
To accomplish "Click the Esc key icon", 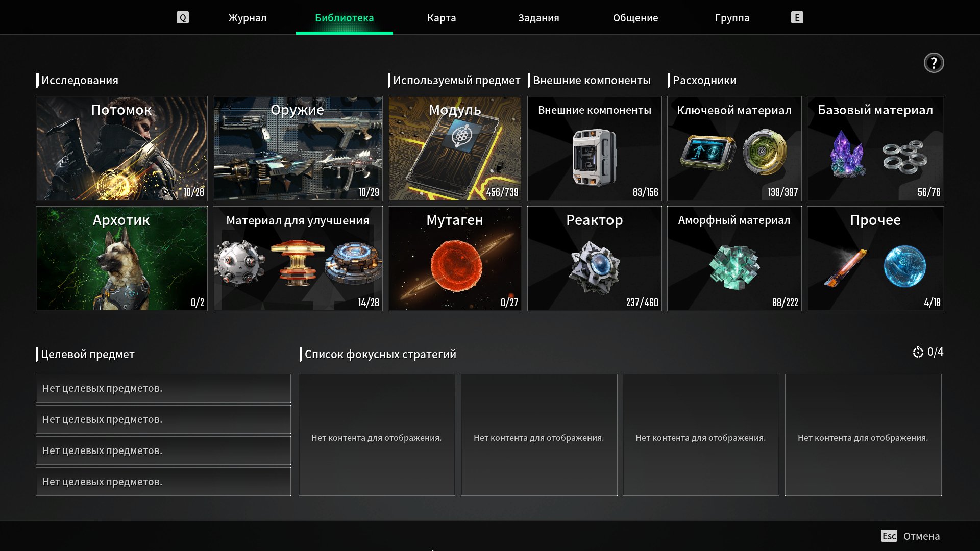I will (x=889, y=536).
